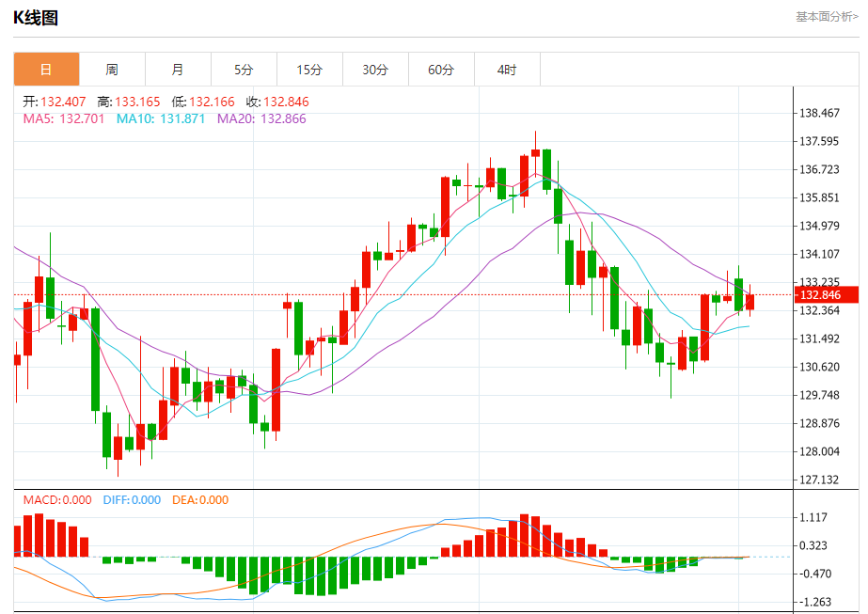Click the red 132.846 current price tag
The width and height of the screenshot is (868, 614).
click(x=827, y=294)
